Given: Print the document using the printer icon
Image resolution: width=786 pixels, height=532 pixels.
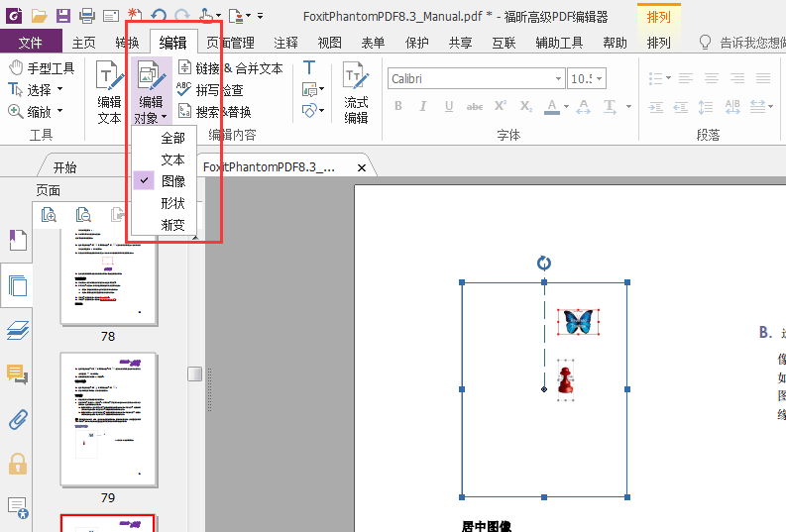Looking at the screenshot, I should (86, 16).
